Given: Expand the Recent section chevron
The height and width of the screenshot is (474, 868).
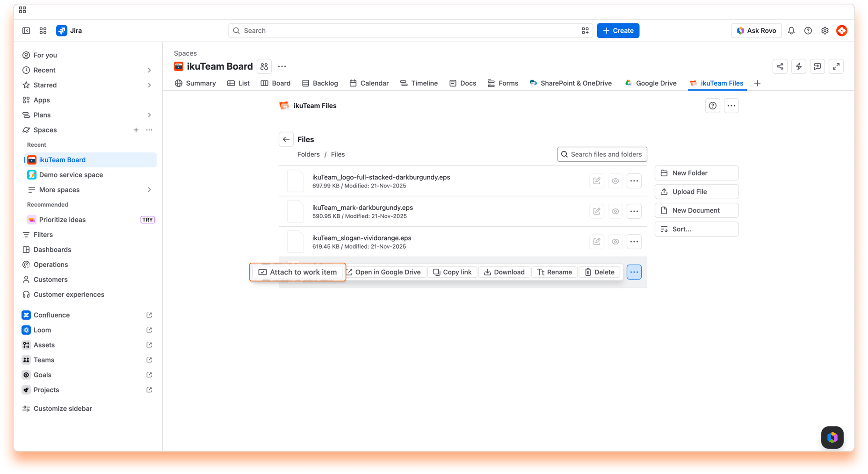Looking at the screenshot, I should pyautogui.click(x=149, y=70).
